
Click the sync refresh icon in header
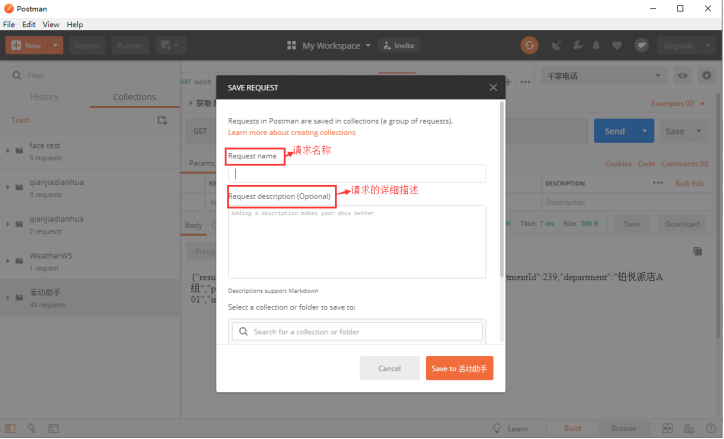pos(529,45)
